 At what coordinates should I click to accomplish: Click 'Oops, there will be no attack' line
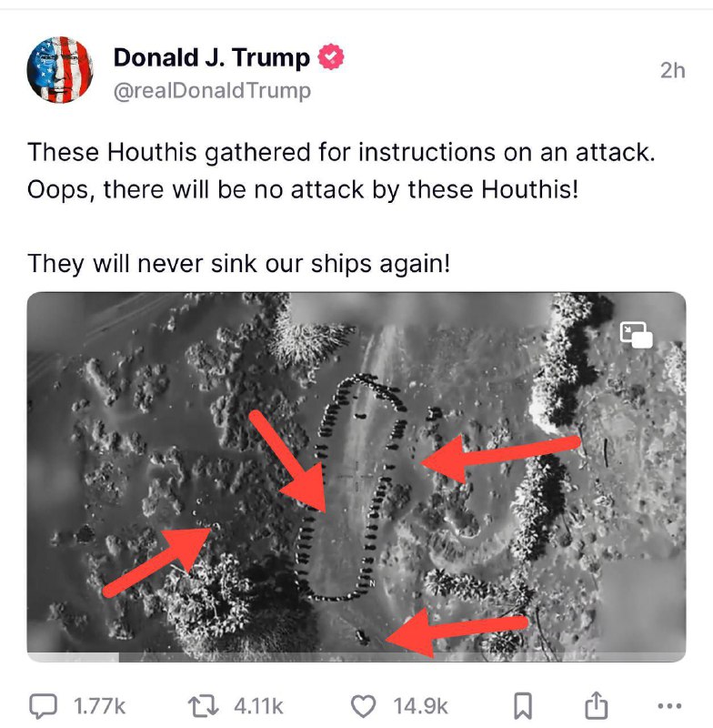coord(303,189)
